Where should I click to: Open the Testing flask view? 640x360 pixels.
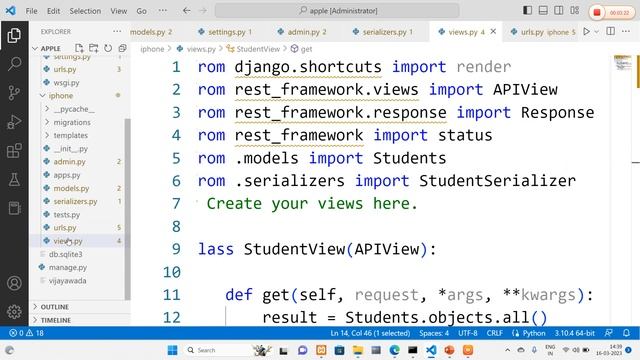(x=14, y=180)
